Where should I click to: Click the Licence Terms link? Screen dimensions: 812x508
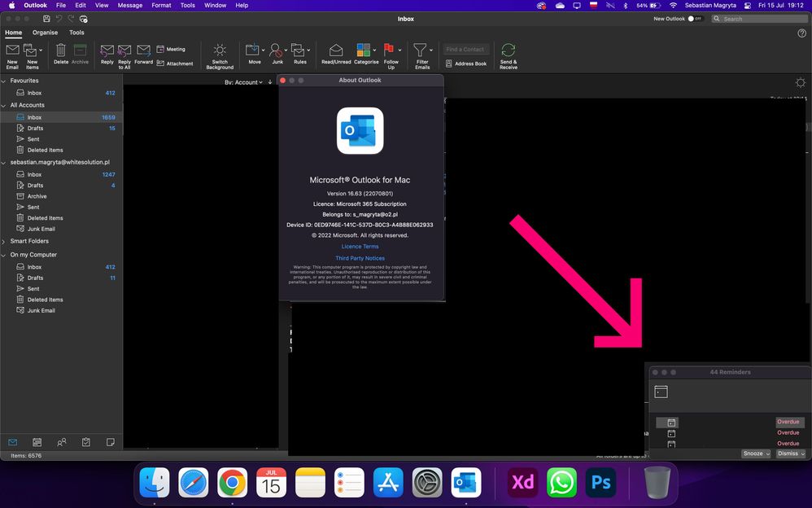pyautogui.click(x=360, y=246)
